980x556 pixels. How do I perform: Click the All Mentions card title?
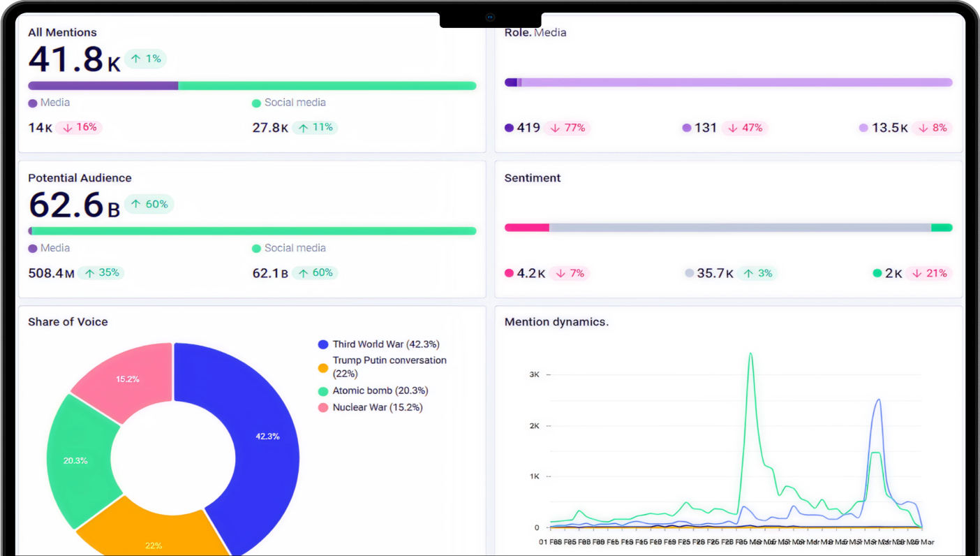coord(62,32)
